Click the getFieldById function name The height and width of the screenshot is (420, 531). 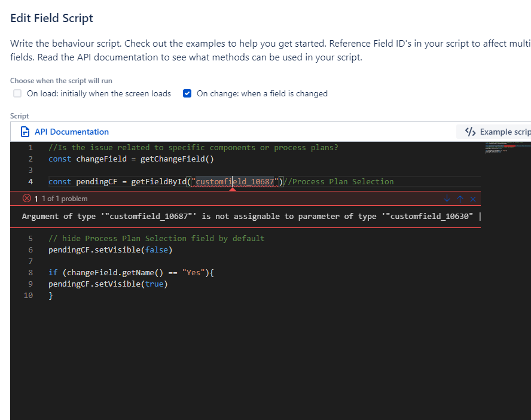(159, 181)
